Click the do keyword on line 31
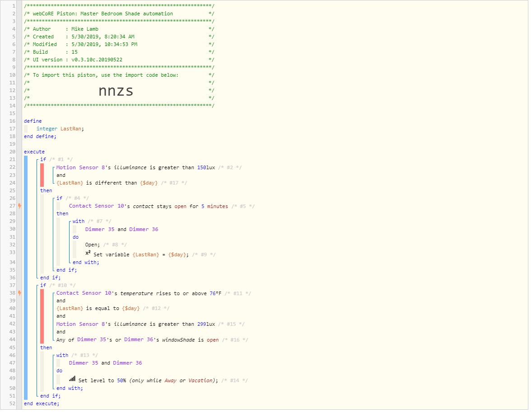 76,237
